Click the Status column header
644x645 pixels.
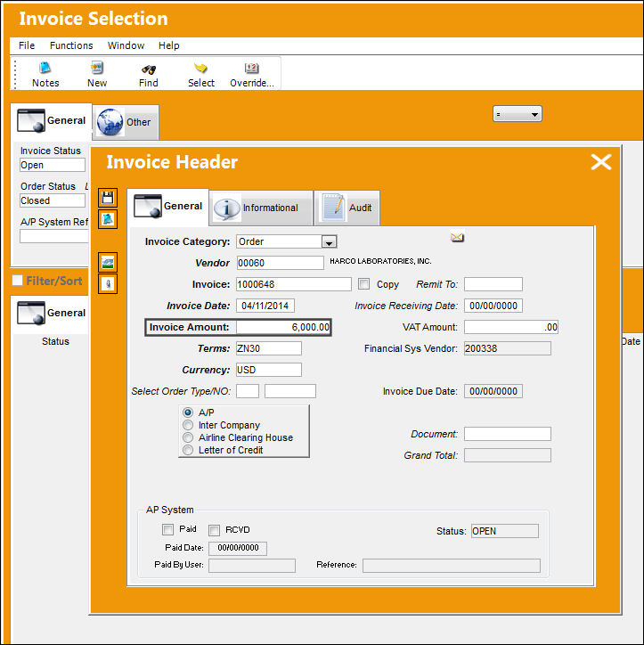click(x=55, y=341)
